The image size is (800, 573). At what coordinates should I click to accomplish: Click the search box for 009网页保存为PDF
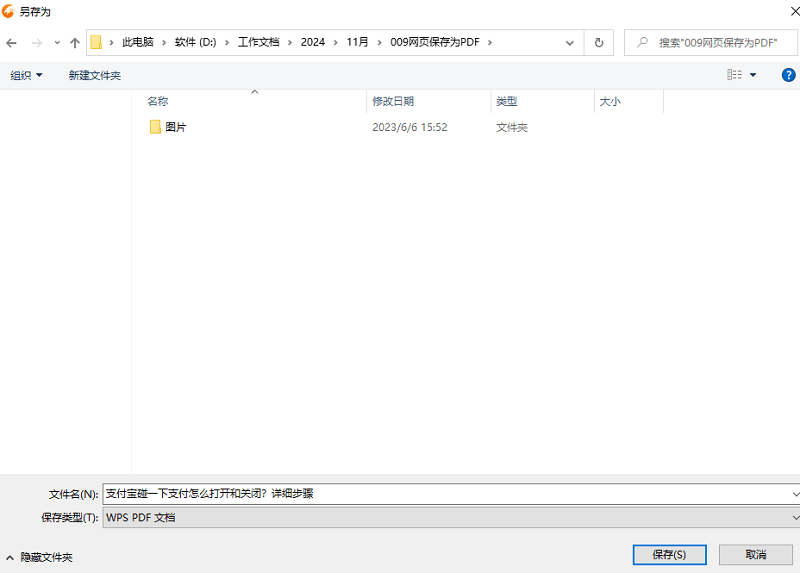click(711, 42)
